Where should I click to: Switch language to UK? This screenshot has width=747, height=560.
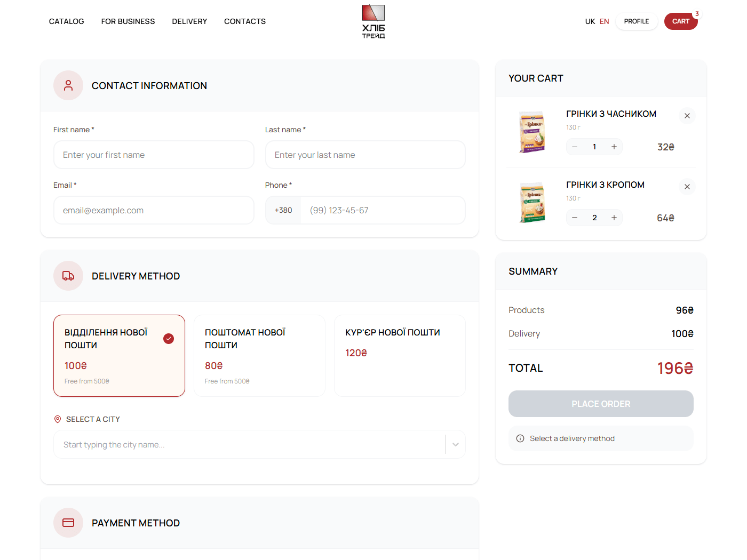tap(590, 21)
